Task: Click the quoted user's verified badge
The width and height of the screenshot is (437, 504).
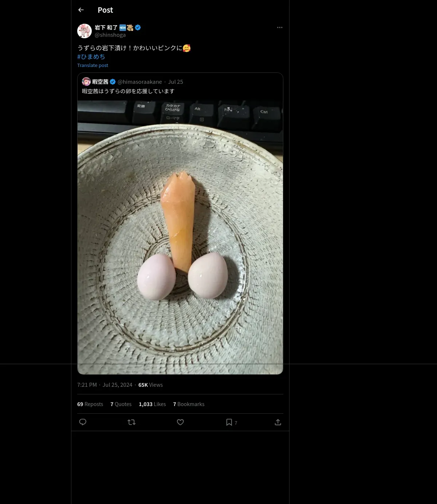Action: 113,82
